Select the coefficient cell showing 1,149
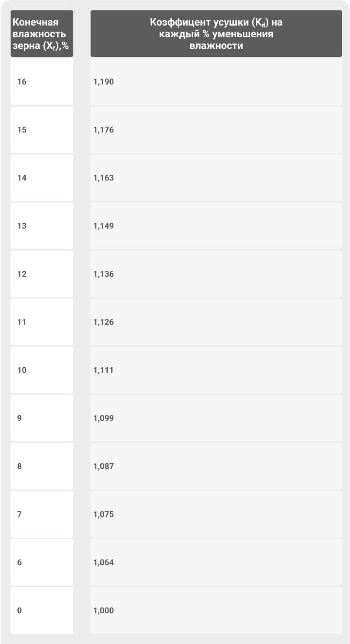The width and height of the screenshot is (350, 644). [216, 226]
